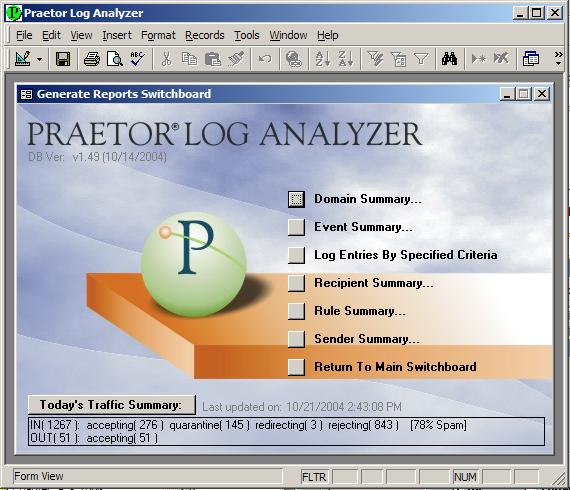Click the Today's Traffic Summary button
570x490 pixels.
coord(112,405)
